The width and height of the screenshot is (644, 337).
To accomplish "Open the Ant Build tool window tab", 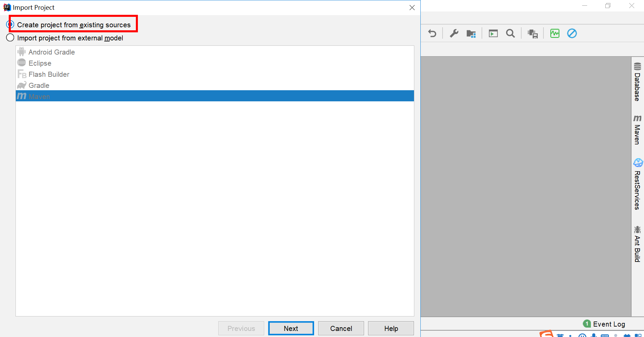I will (x=637, y=244).
